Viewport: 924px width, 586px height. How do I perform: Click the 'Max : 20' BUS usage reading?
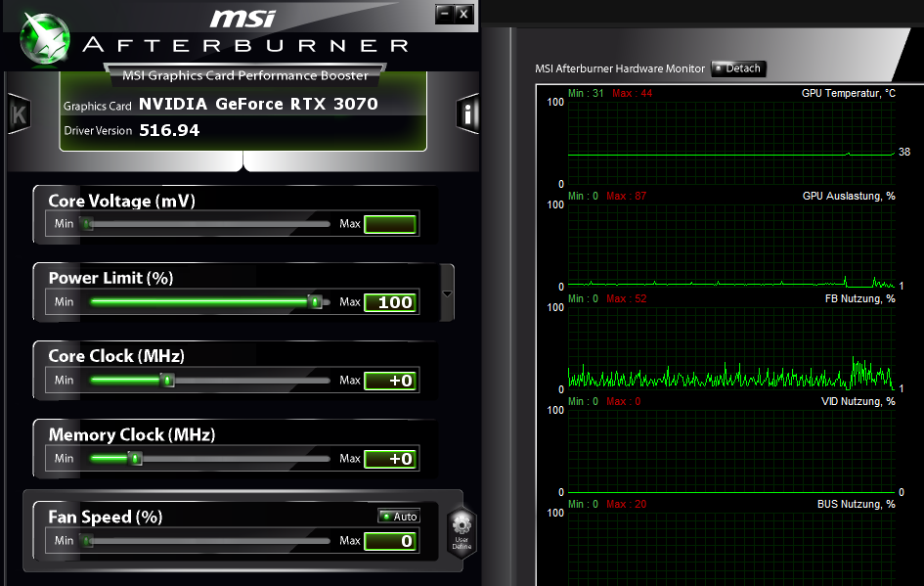click(x=626, y=504)
